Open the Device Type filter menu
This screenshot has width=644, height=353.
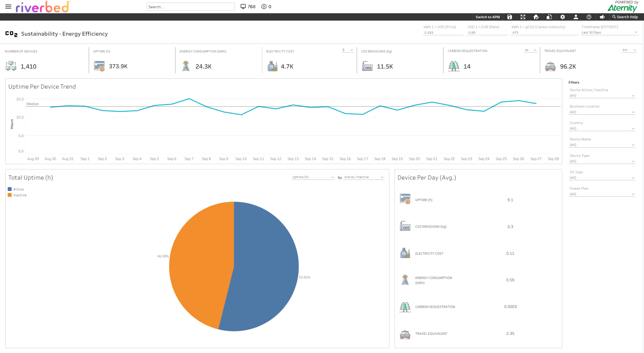(x=602, y=161)
